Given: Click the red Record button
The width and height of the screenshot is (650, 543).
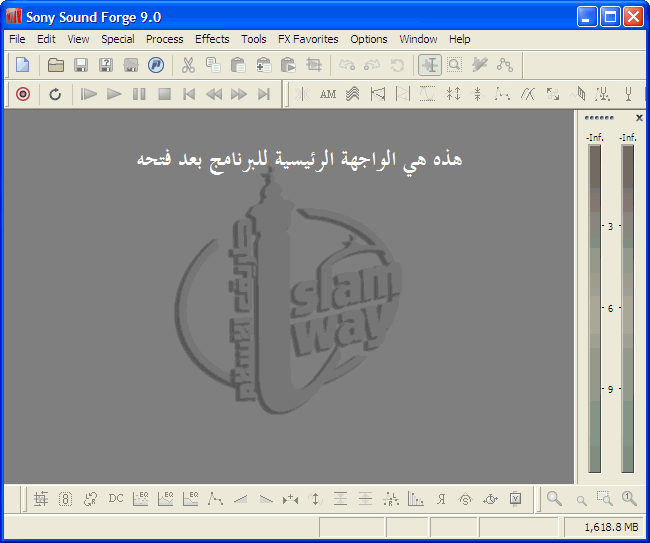Looking at the screenshot, I should [x=23, y=94].
